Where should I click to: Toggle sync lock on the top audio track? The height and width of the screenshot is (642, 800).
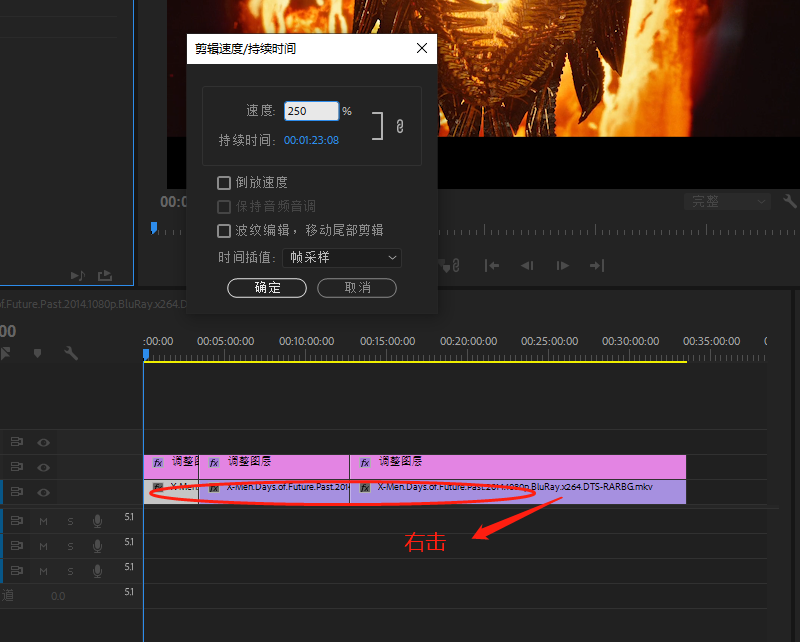(17, 521)
